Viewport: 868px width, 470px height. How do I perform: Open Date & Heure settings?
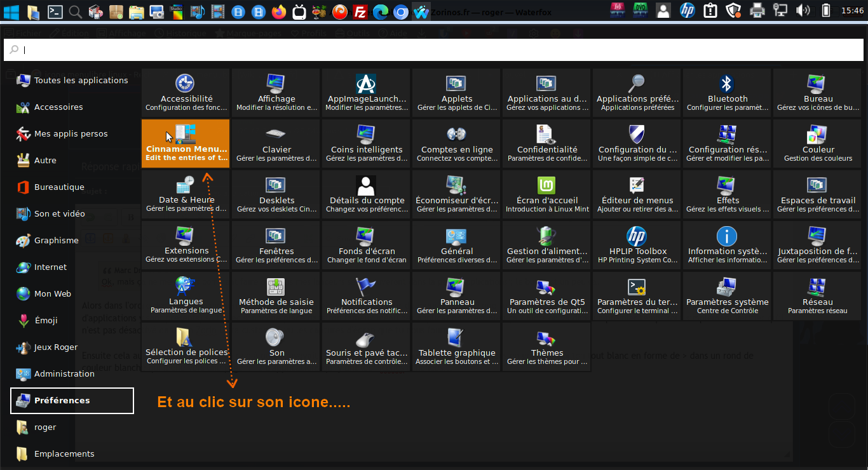186,194
